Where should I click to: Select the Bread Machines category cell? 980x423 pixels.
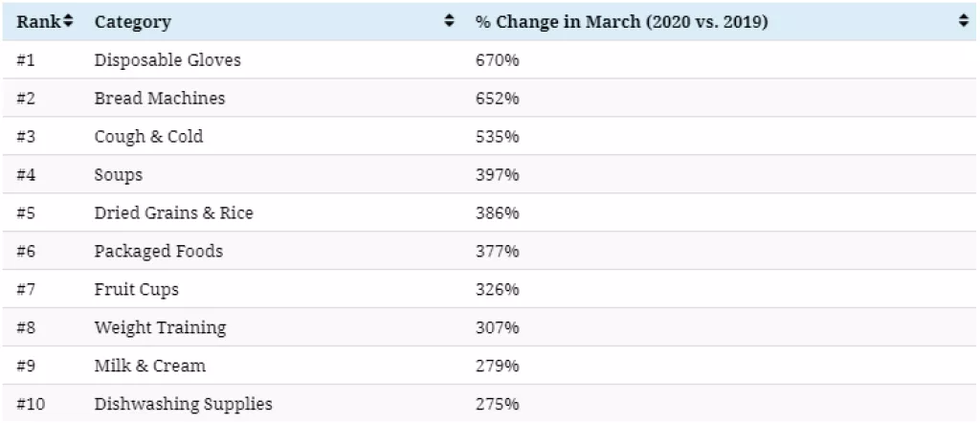[x=160, y=99]
